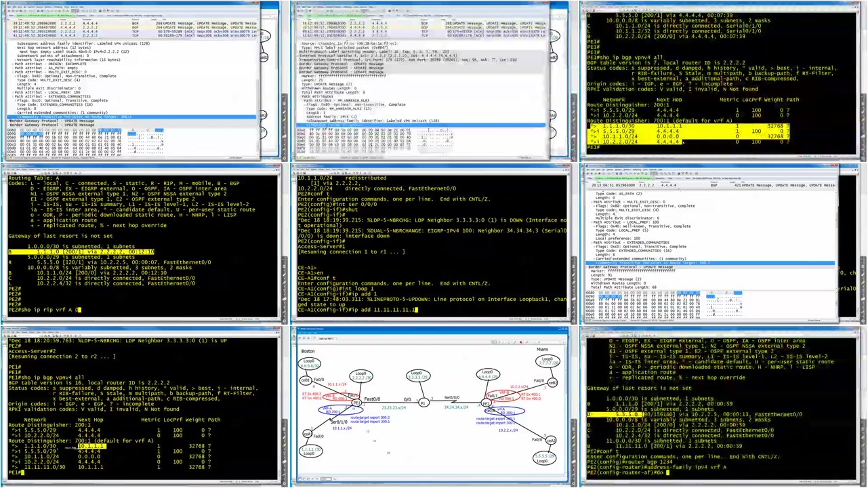The height and width of the screenshot is (488, 868).
Task: Click 'route-target export 300:2' text near PE1
Action: [x=370, y=418]
